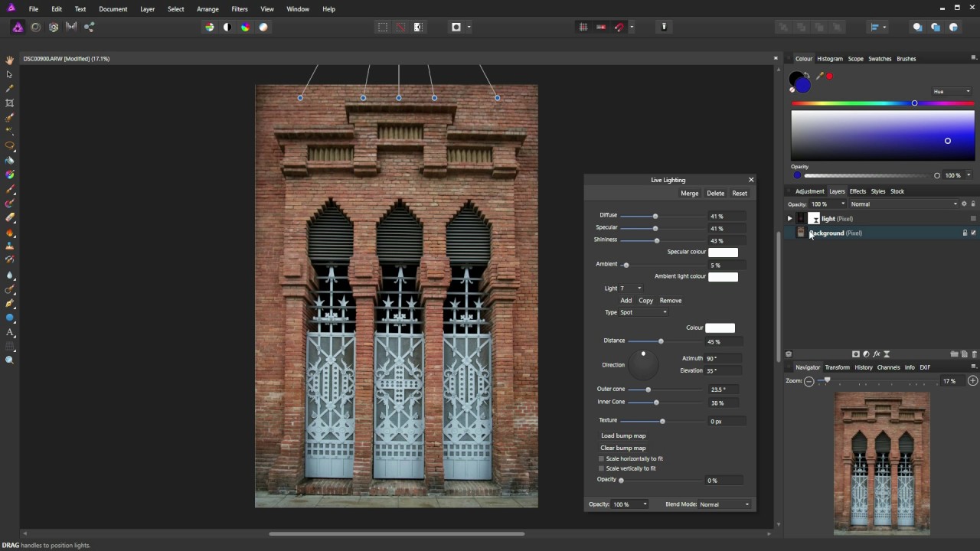The image size is (980, 551).
Task: Toggle lock on Background layer
Action: [x=965, y=233]
